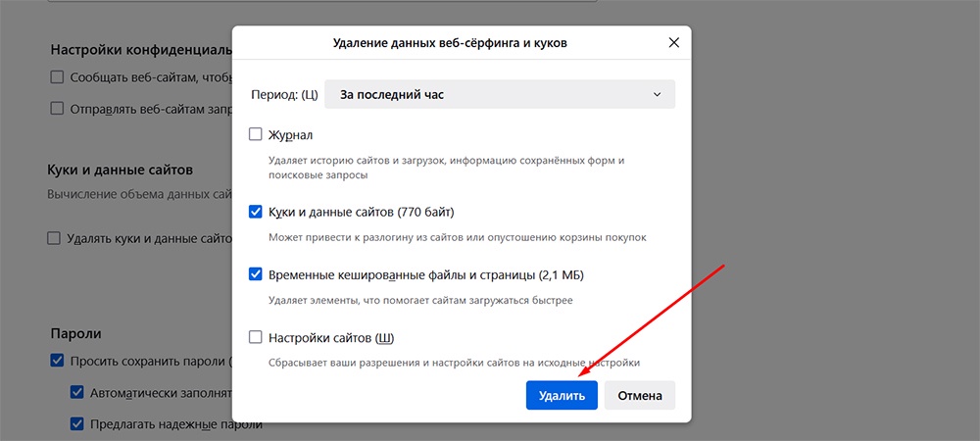The image size is (980, 441).
Task: Toggle Удалять куки и данные сайтов checkbox
Action: pyautogui.click(x=54, y=238)
